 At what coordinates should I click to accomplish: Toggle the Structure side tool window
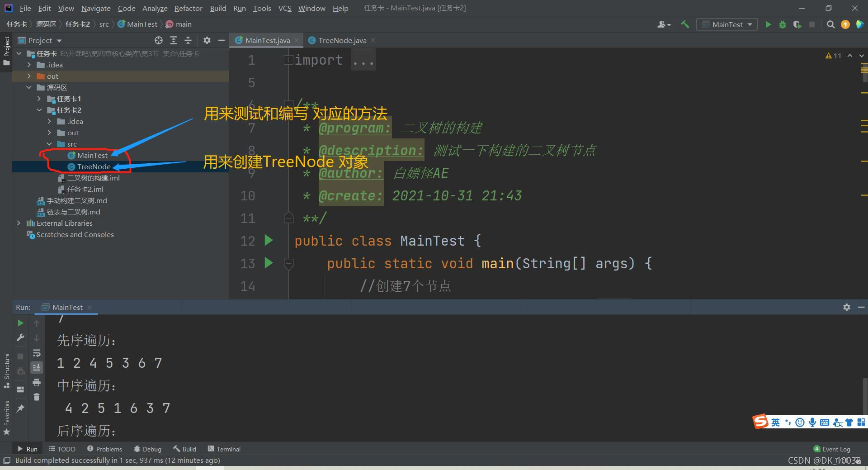tap(6, 371)
